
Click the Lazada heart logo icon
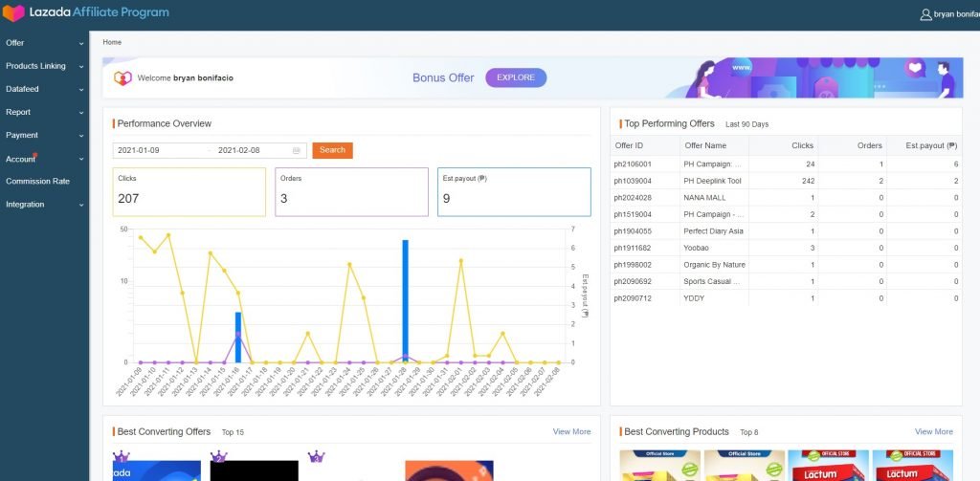click(x=13, y=13)
